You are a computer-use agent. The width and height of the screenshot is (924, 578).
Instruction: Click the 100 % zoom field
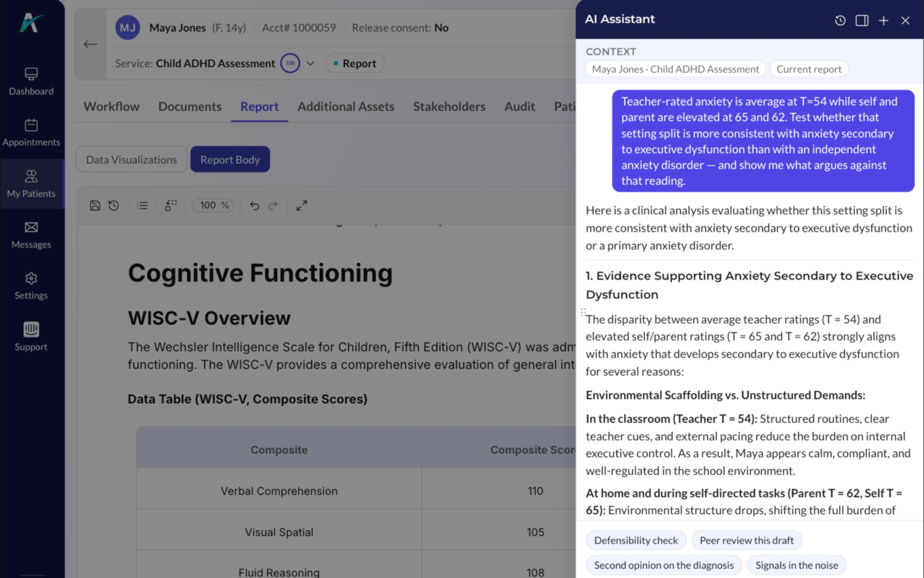tap(213, 205)
